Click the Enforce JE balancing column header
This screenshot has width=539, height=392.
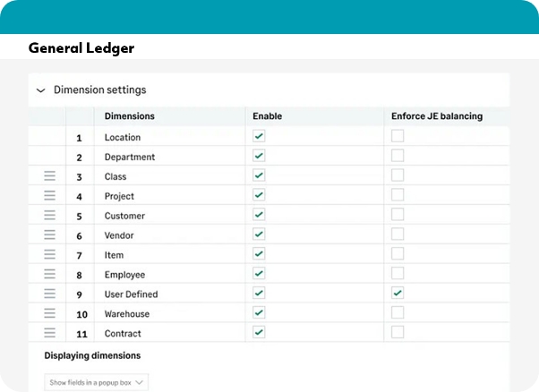coord(437,116)
